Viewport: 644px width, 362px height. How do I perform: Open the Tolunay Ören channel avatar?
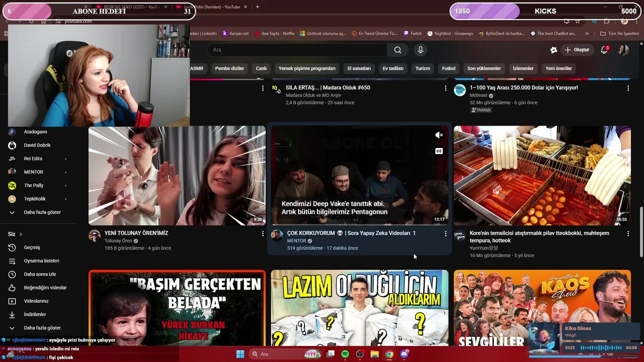[95, 236]
